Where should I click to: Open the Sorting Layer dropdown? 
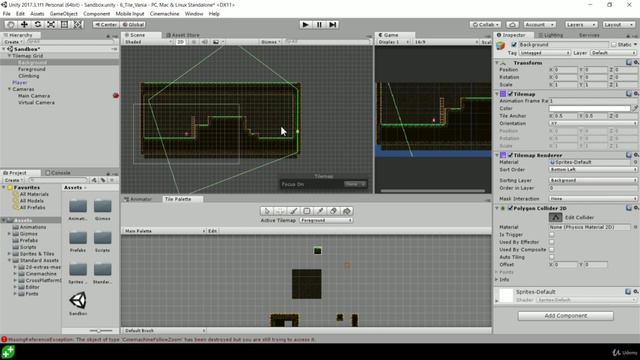tap(593, 180)
